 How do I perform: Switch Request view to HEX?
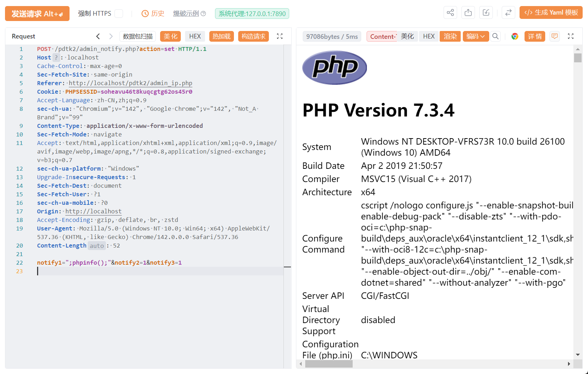195,36
